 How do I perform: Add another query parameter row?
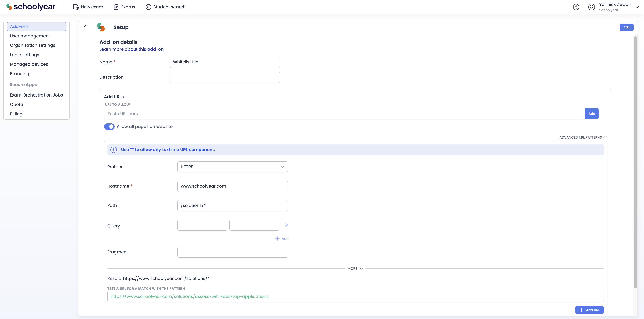[282, 238]
